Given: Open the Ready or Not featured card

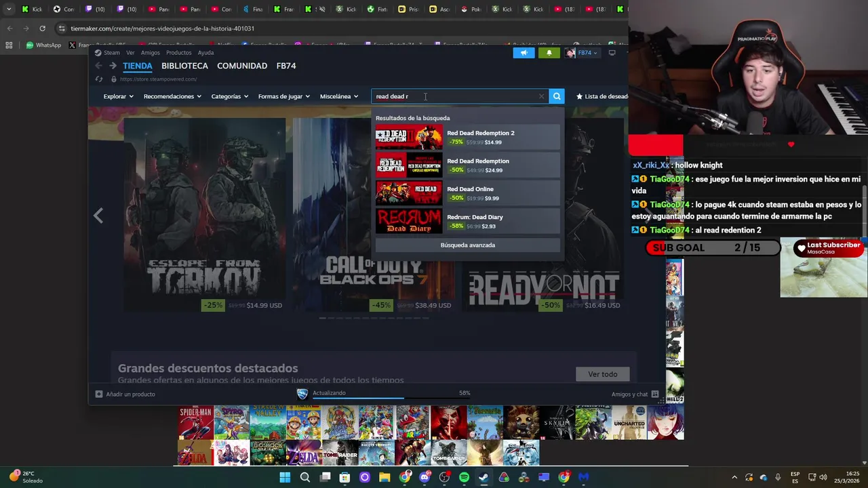Looking at the screenshot, I should [x=542, y=216].
